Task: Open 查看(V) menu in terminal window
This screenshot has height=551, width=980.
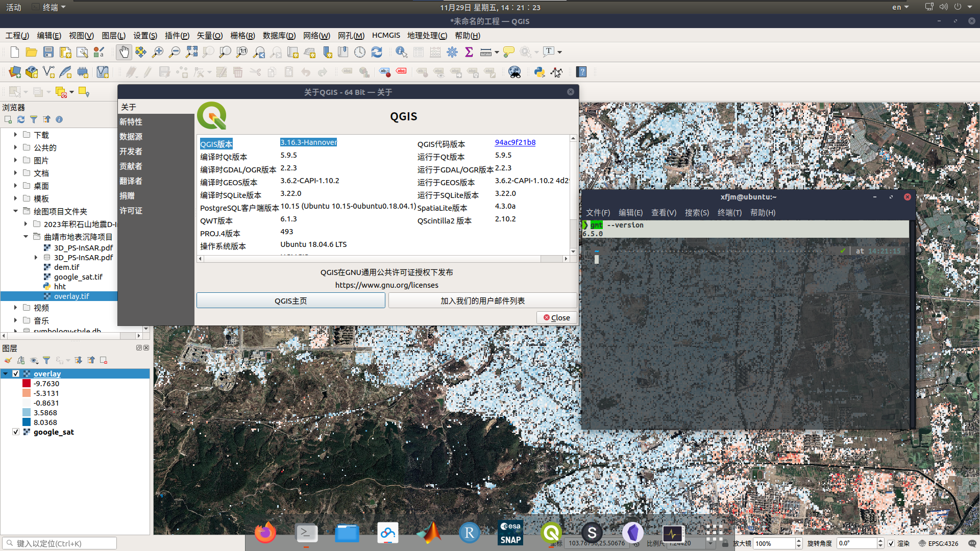Action: tap(664, 213)
